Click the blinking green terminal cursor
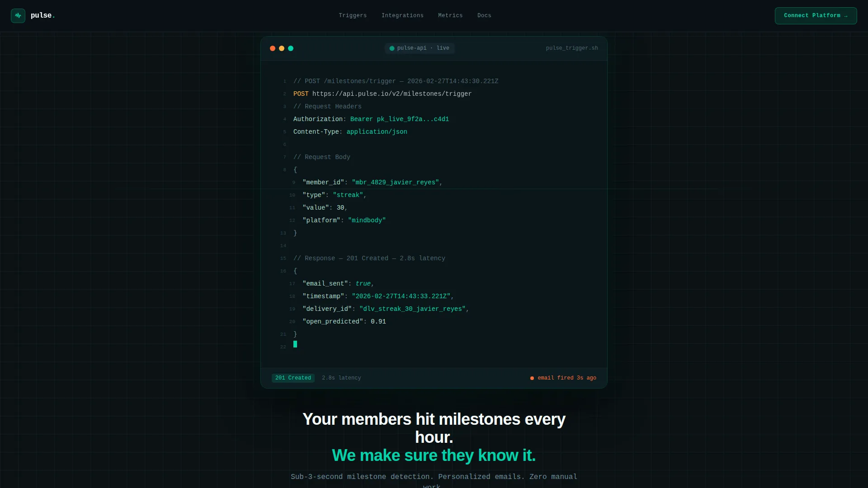 295,344
